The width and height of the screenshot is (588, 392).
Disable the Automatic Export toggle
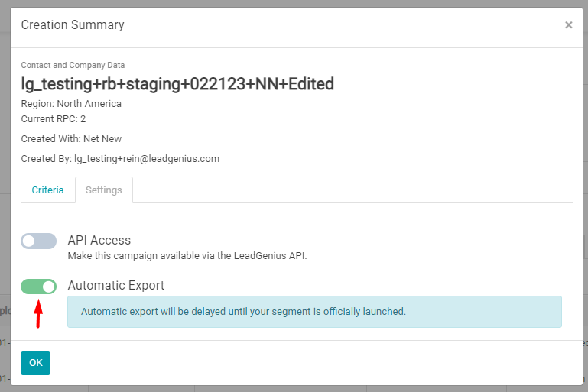(x=39, y=287)
